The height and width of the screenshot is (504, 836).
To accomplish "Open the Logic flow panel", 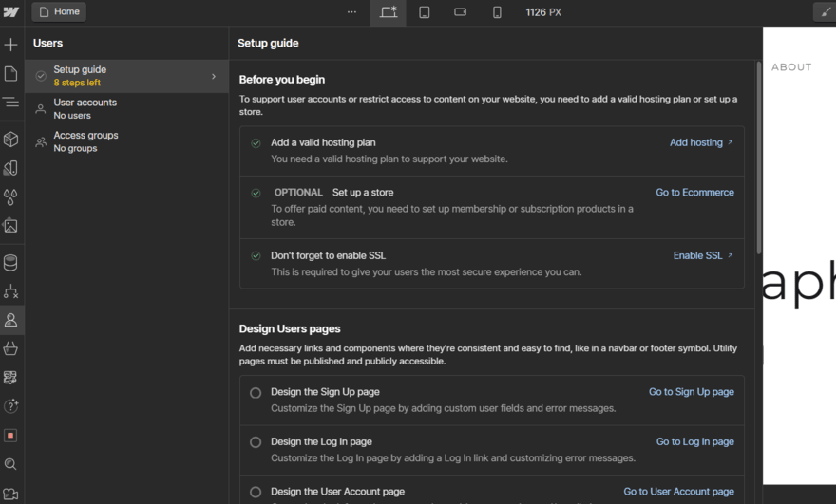I will point(10,291).
